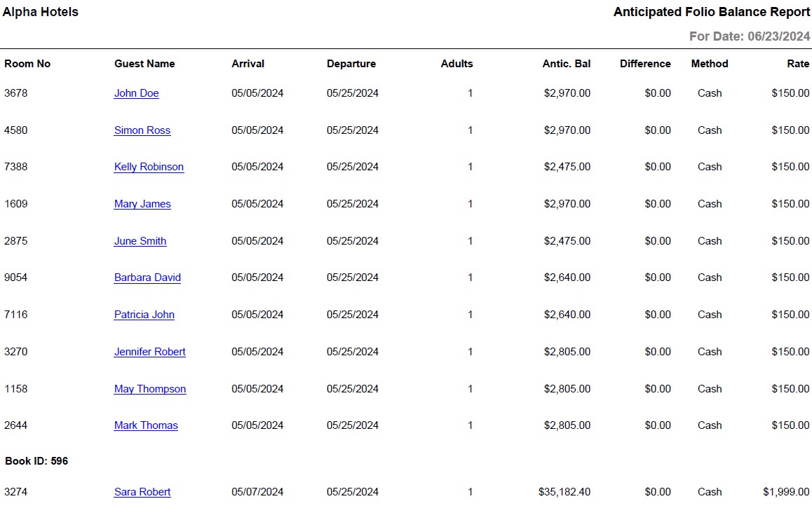812x527 pixels.
Task: Click the Guest Name column header
Action: [x=144, y=64]
